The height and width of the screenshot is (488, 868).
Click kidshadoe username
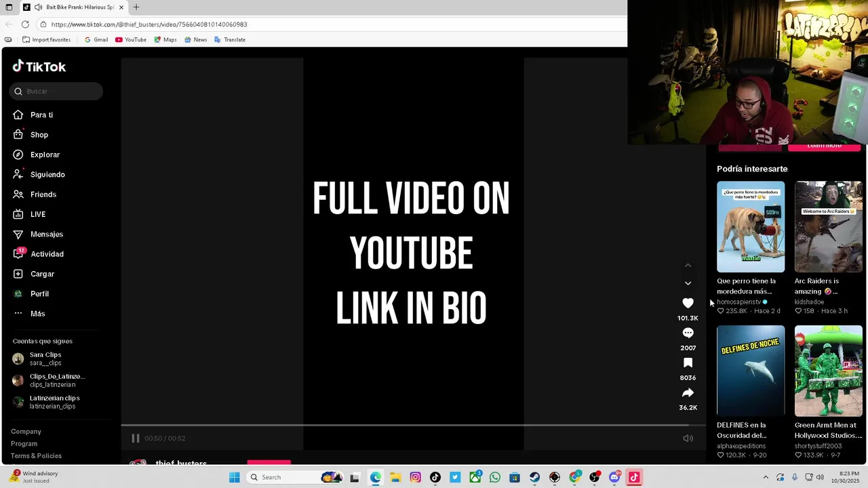(x=809, y=302)
